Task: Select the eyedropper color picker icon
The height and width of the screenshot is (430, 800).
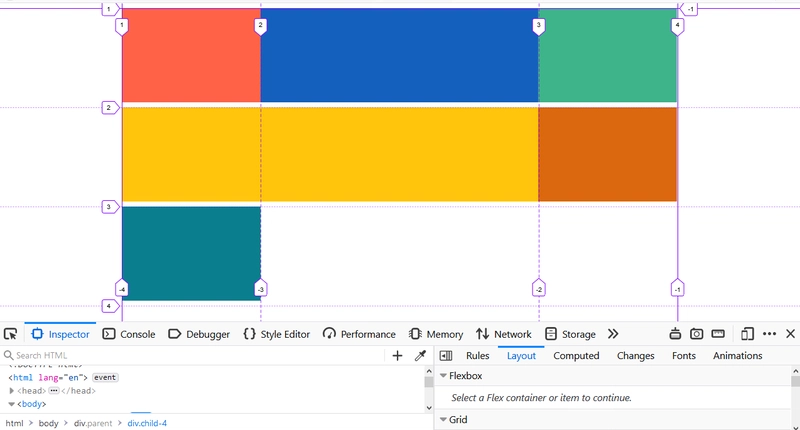Action: [x=420, y=356]
